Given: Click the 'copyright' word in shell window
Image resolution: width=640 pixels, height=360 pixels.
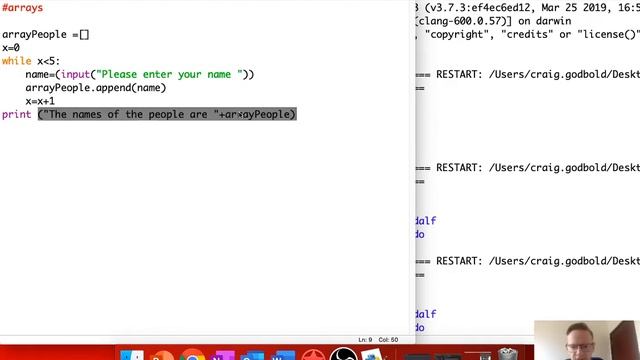Looking at the screenshot, I should point(457,35).
